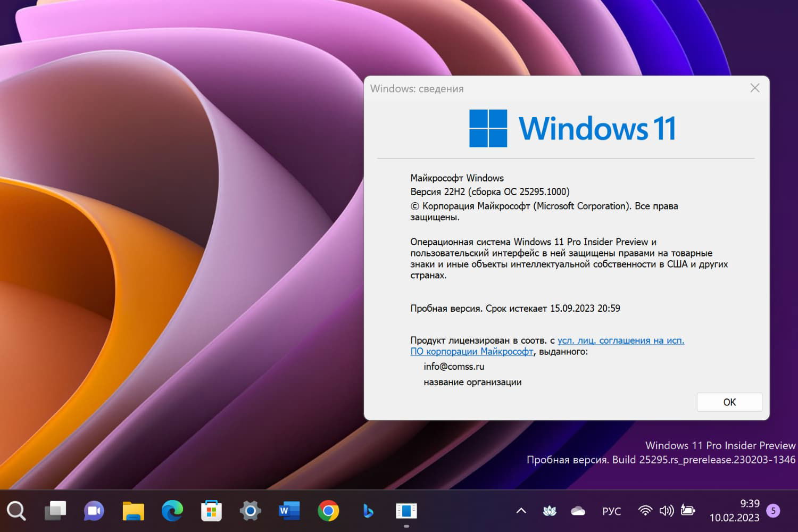Select the active winver window taskbar icon
This screenshot has width=798, height=532.
(406, 511)
